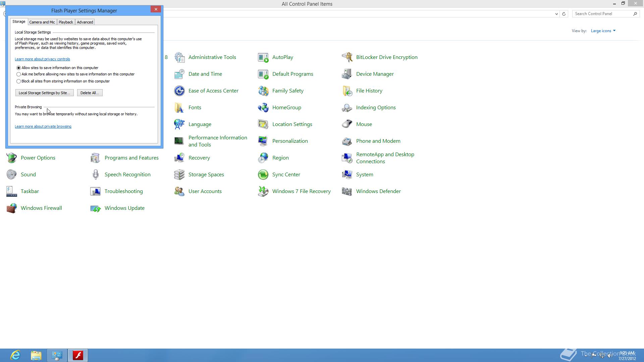Screen dimensions: 644x362
Task: Open the Power Options icon
Action: pos(12,158)
